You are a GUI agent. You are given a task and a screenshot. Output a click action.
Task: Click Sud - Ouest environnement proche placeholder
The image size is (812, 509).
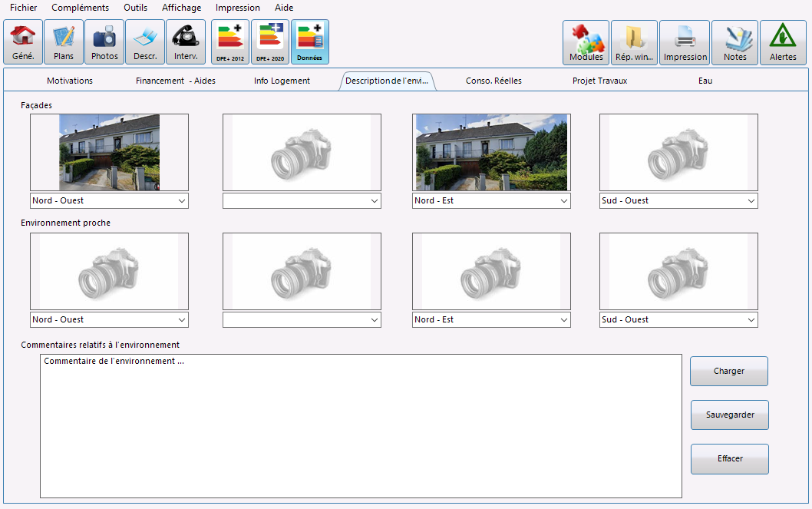pos(679,271)
